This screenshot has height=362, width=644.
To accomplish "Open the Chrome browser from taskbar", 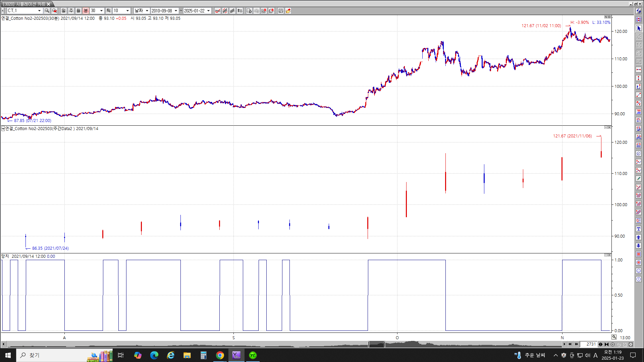I will (220, 355).
